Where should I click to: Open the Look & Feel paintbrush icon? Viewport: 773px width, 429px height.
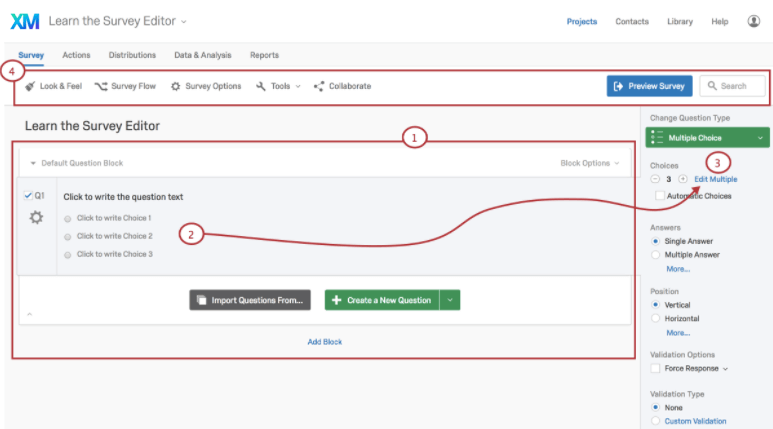(30, 86)
